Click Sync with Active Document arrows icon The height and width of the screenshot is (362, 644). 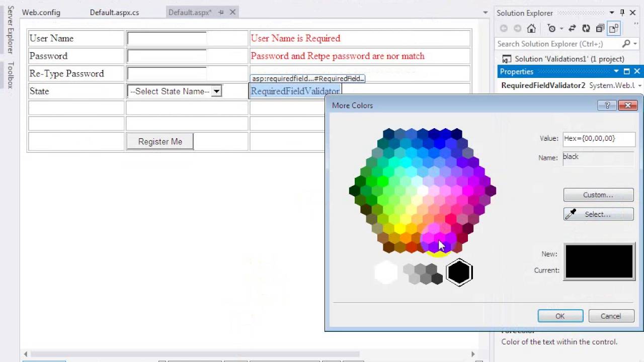(572, 29)
